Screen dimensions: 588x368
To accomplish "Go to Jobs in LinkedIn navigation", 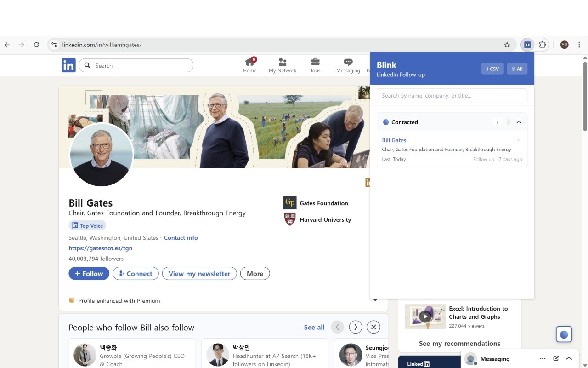I will 315,65.
